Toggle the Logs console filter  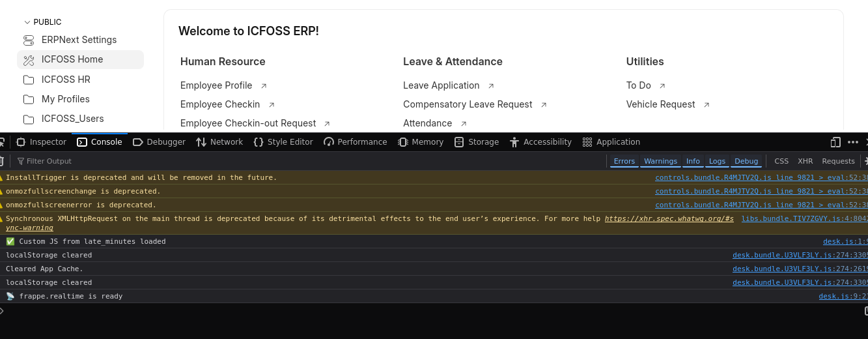pos(717,161)
